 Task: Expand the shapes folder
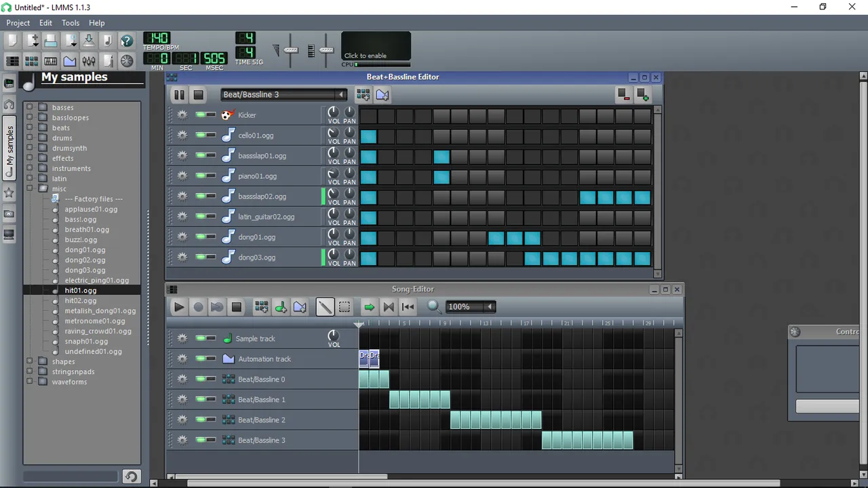pyautogui.click(x=29, y=361)
